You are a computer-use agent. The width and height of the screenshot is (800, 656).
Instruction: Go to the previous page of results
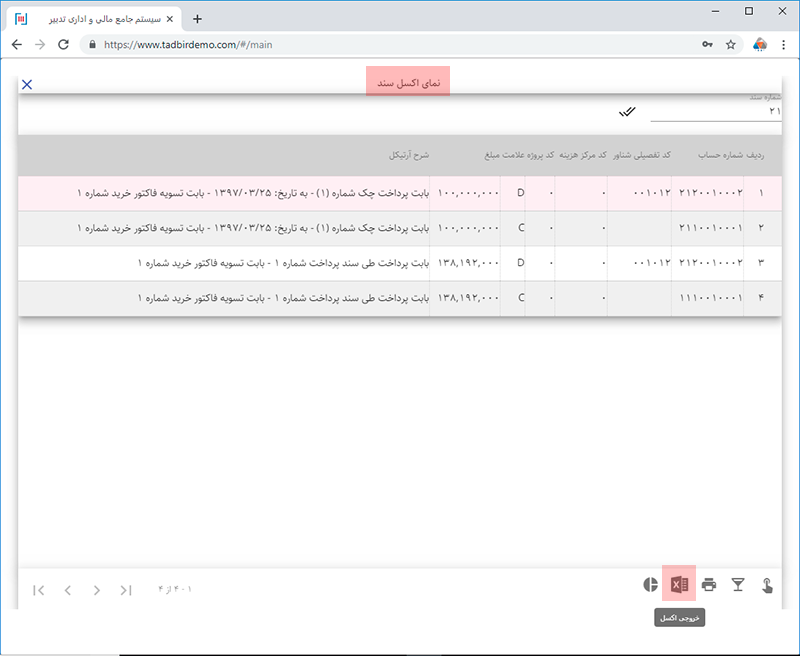coord(68,590)
